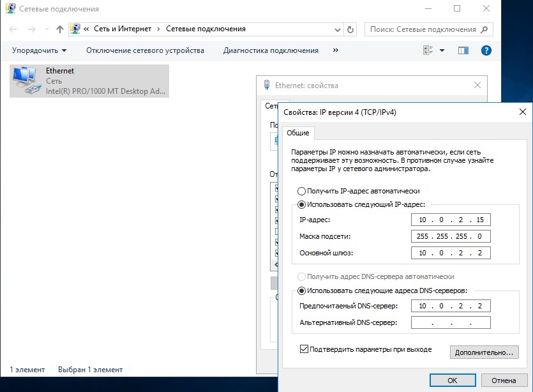
Task: Select obtain IP address automatically option
Action: pos(302,191)
